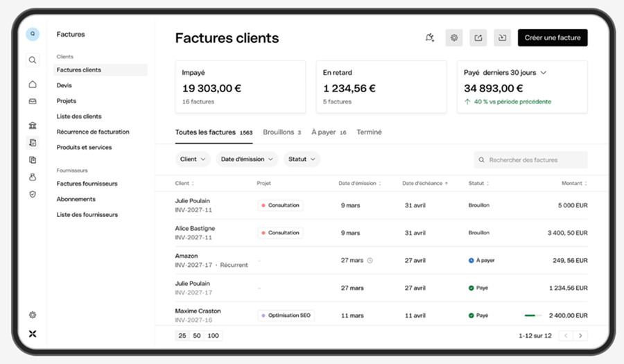The height and width of the screenshot is (364, 624).
Task: Open settings gear at bottom of sidebar
Action: coord(33,315)
